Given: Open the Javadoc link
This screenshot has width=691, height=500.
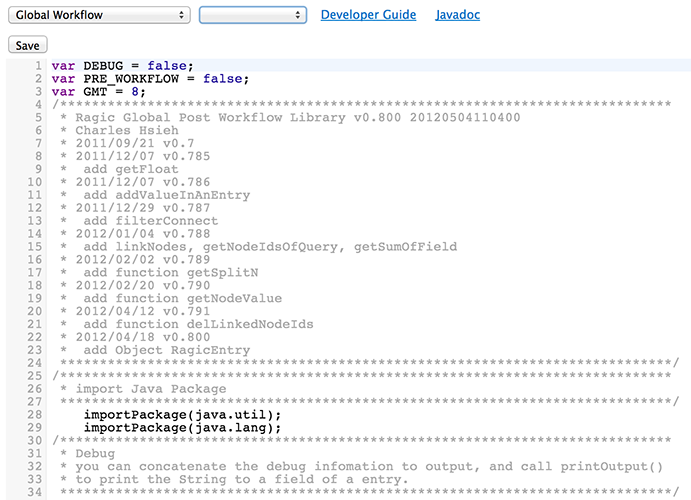Looking at the screenshot, I should click(457, 15).
